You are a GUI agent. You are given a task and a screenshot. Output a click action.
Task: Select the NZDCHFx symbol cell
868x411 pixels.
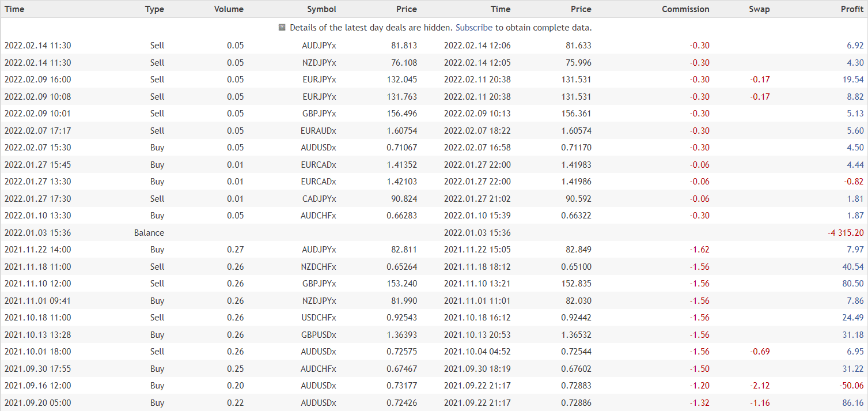[x=319, y=267]
